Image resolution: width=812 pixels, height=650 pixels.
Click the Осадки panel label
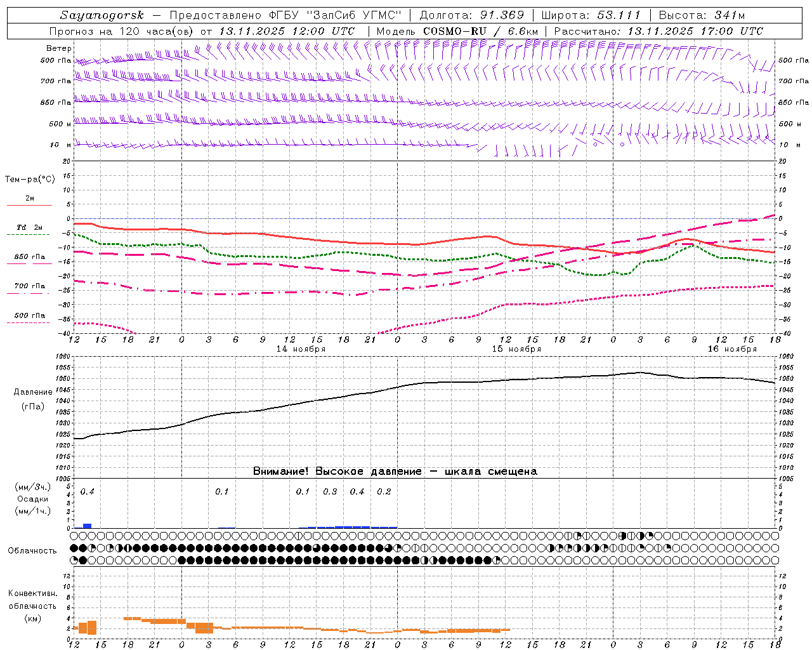(32, 499)
